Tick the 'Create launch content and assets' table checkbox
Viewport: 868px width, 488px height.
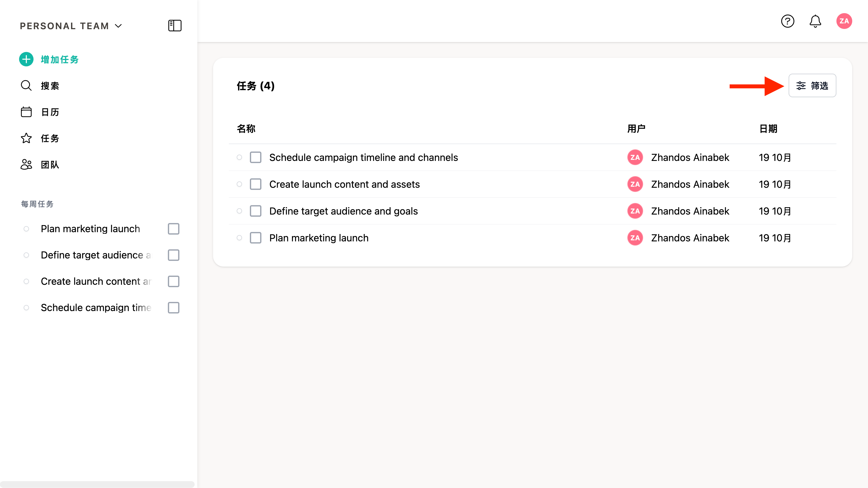tap(255, 184)
